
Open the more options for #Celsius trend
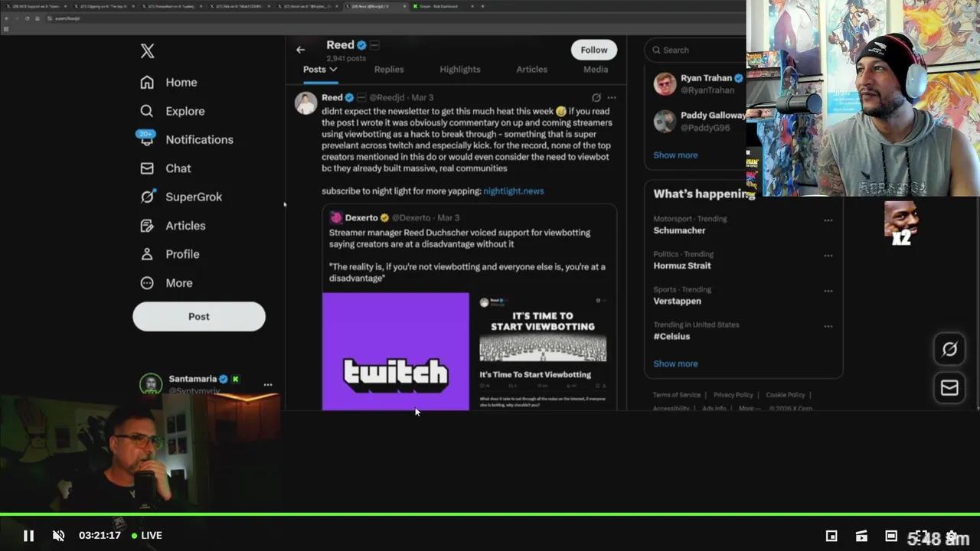pyautogui.click(x=828, y=326)
